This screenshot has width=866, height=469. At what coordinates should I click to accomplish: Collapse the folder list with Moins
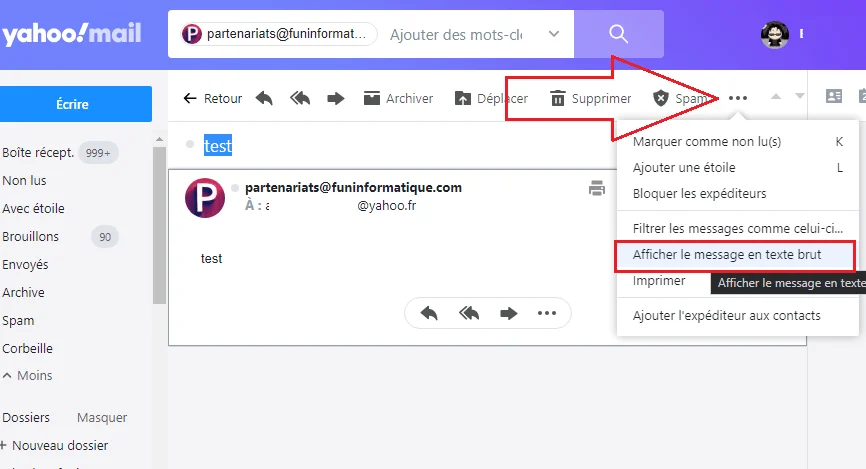[28, 375]
